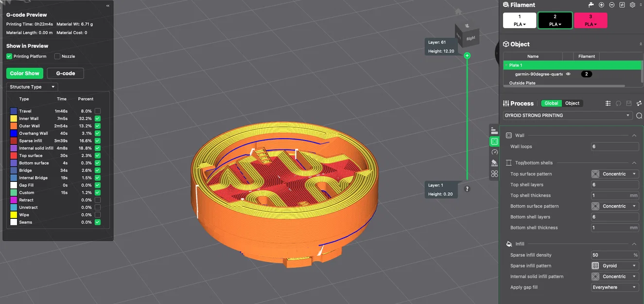Open Sparse infill pattern Gyroid dropdown

(x=615, y=266)
